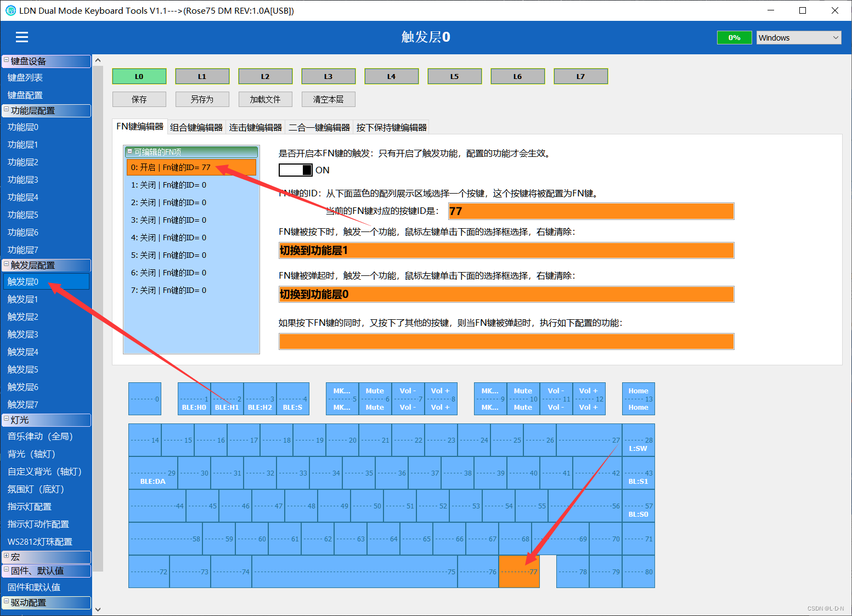This screenshot has width=852, height=616.
Task: Open 固件和默认值 in sidebar
Action: (46, 587)
